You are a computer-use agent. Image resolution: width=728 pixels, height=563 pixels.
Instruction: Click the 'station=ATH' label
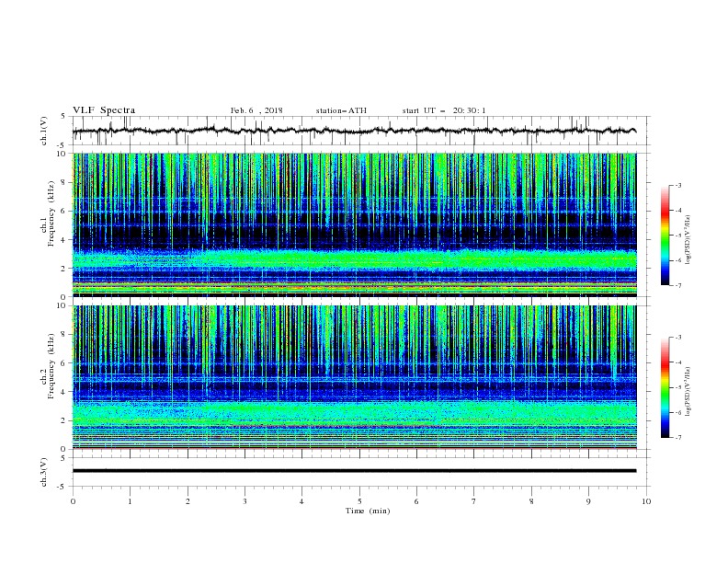point(341,110)
